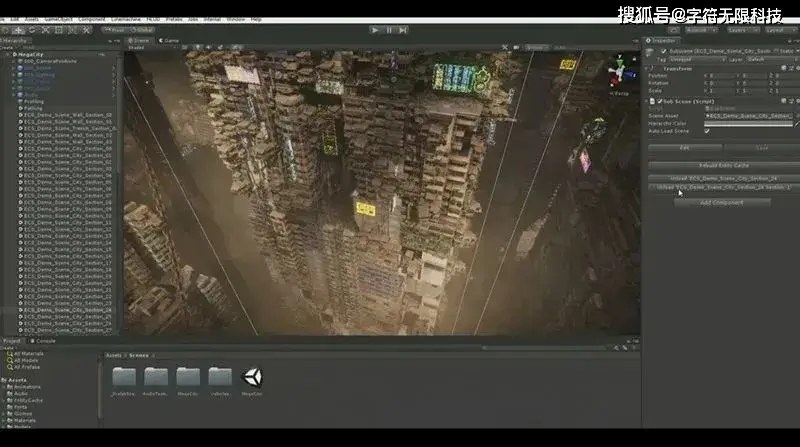Select the Scale tool in toolbar

(x=45, y=30)
